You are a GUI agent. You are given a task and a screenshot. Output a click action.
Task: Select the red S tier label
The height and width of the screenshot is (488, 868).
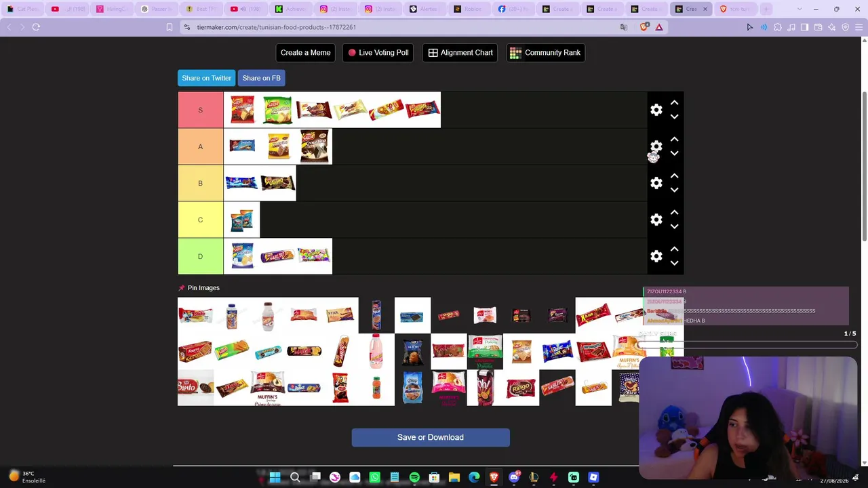pos(200,110)
